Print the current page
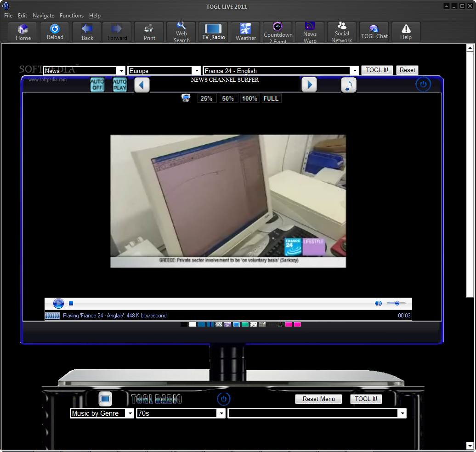Viewport: 476px width, 452px height. pos(149,32)
